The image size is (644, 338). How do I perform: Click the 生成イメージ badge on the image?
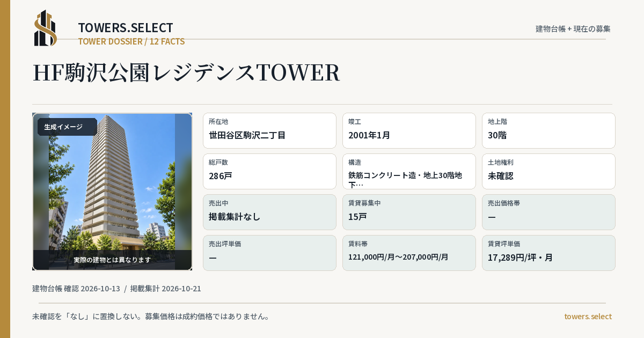[67, 127]
